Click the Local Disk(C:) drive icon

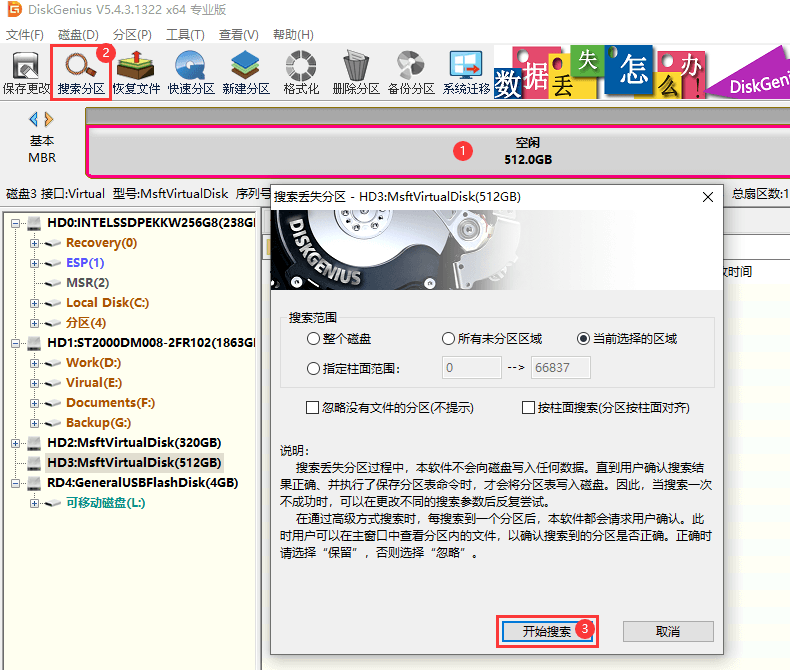(52, 303)
